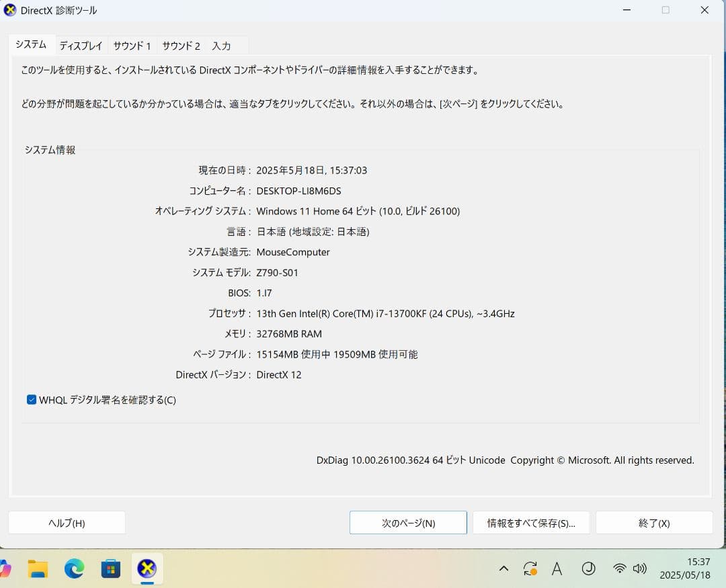Select the サウンド 2 tab
This screenshot has width=726, height=588.
[x=181, y=45]
